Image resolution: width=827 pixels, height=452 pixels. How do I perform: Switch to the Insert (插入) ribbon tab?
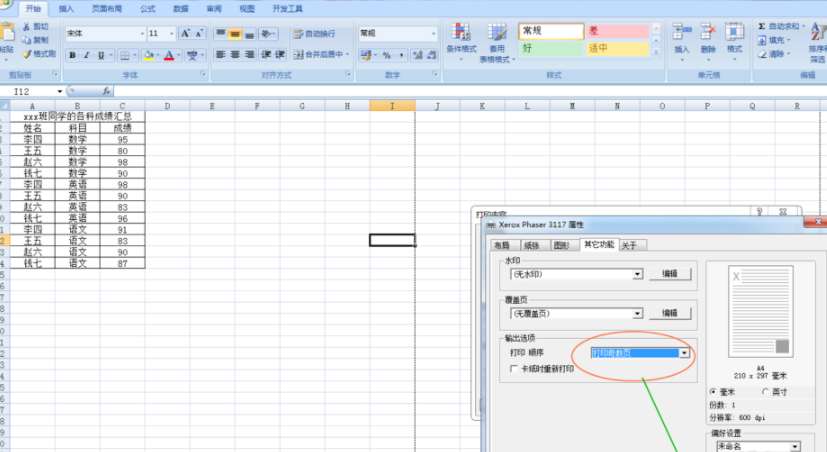pyautogui.click(x=66, y=9)
